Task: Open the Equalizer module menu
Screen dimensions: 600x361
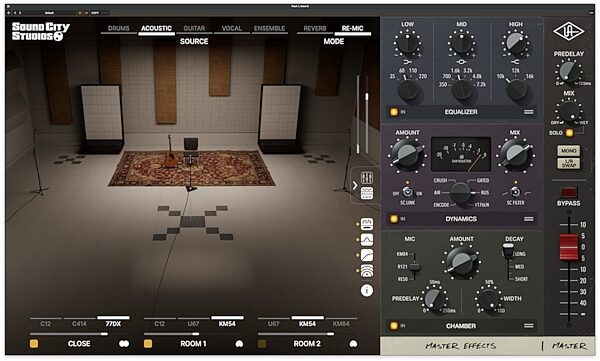Action: coord(528,112)
